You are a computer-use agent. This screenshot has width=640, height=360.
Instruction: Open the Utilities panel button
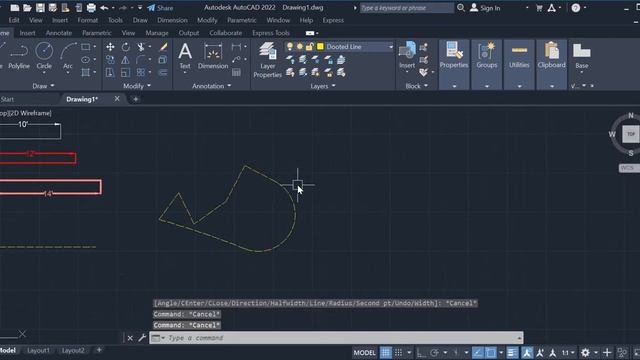pos(519,56)
